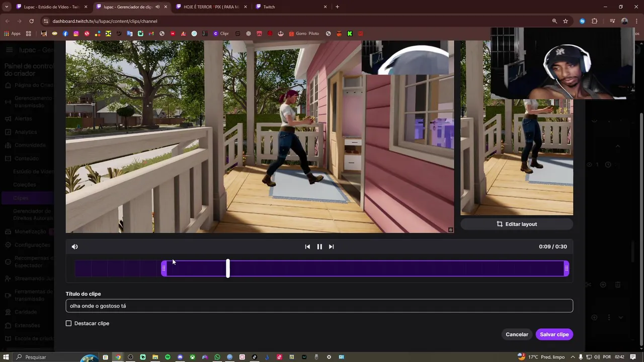Bookmark this page with the star icon

[x=566, y=21]
